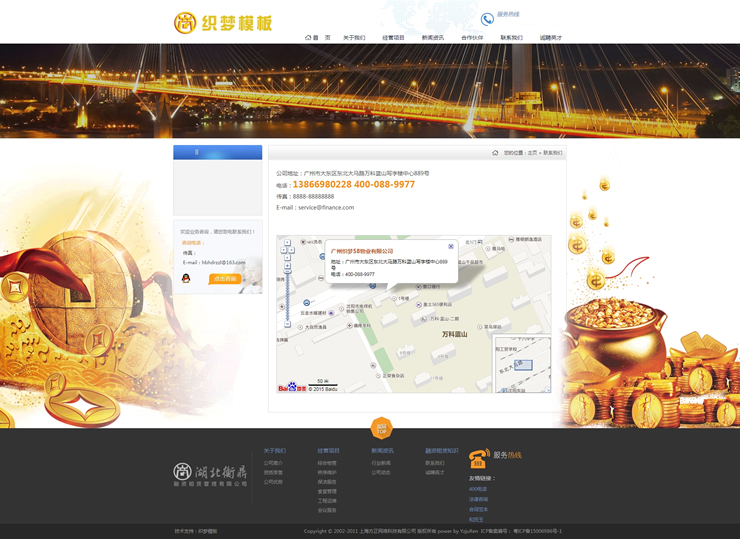Image resolution: width=740 pixels, height=539 pixels.
Task: Click the breadcrumb home icon
Action: point(495,153)
